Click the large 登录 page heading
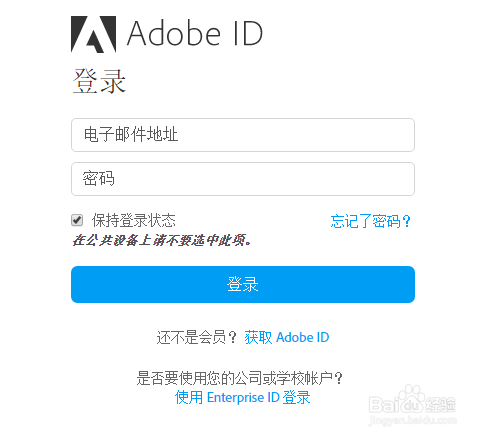 point(99,81)
